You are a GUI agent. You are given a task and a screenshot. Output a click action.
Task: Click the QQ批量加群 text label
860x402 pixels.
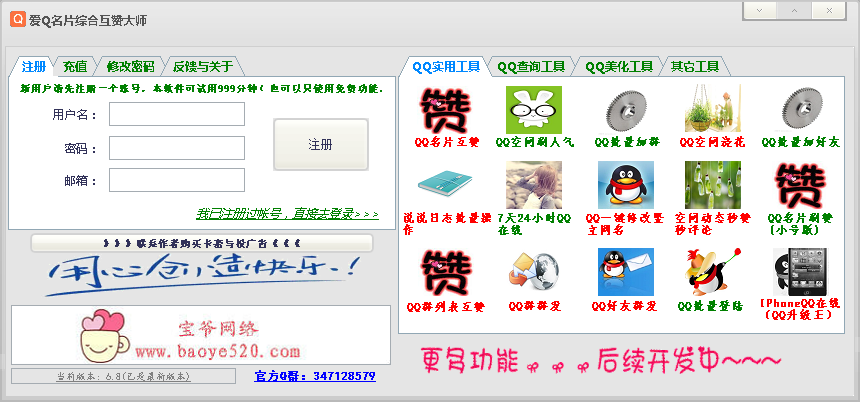click(627, 142)
